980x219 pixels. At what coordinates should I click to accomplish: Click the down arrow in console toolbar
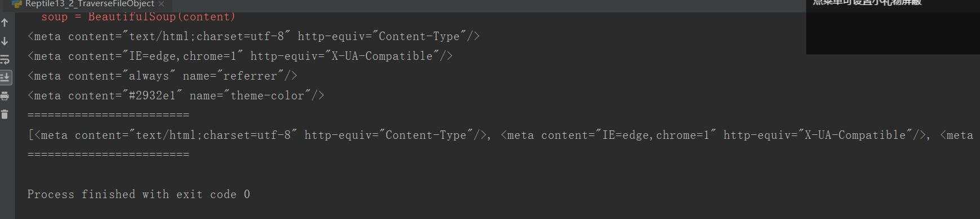click(5, 41)
